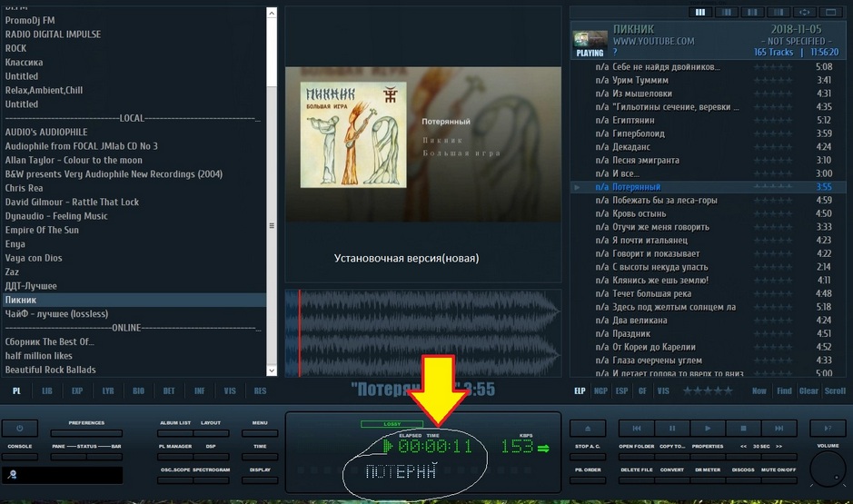Switch to the DET tab
The width and height of the screenshot is (853, 504).
point(169,390)
